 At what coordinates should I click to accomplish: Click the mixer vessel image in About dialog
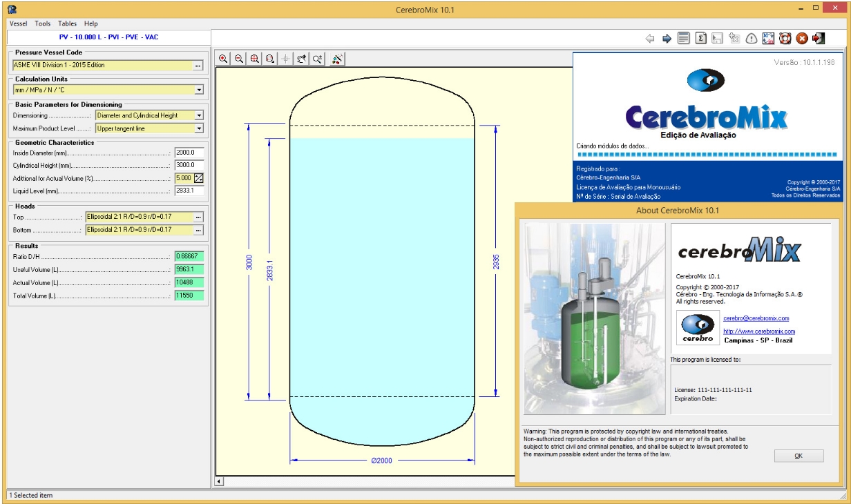pyautogui.click(x=595, y=318)
